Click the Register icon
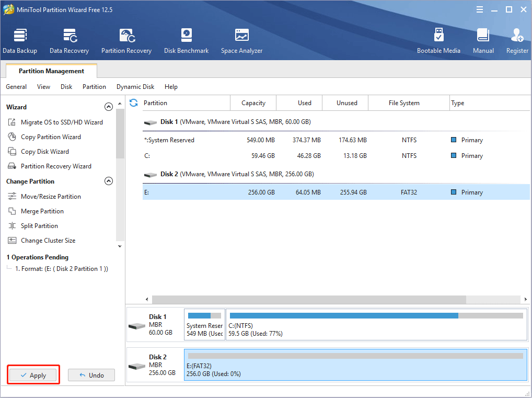 517,41
